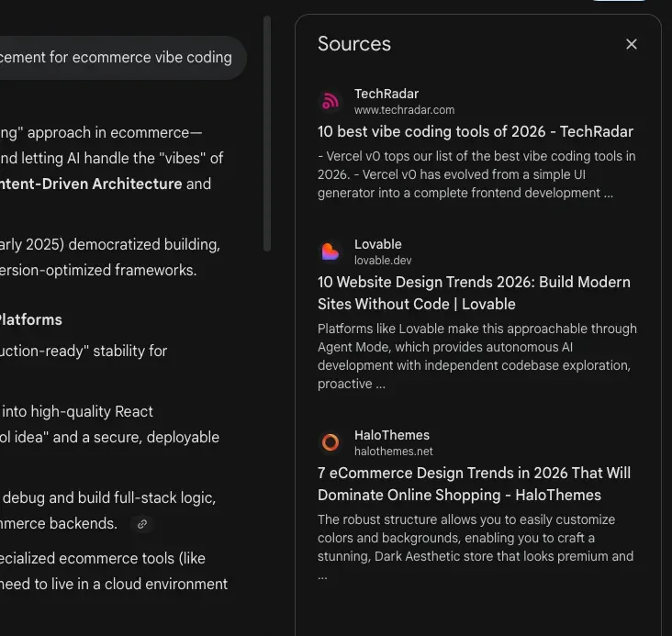Screen dimensions: 672x636
Task: Click the HaloThemes orange ring icon
Action: pos(330,442)
